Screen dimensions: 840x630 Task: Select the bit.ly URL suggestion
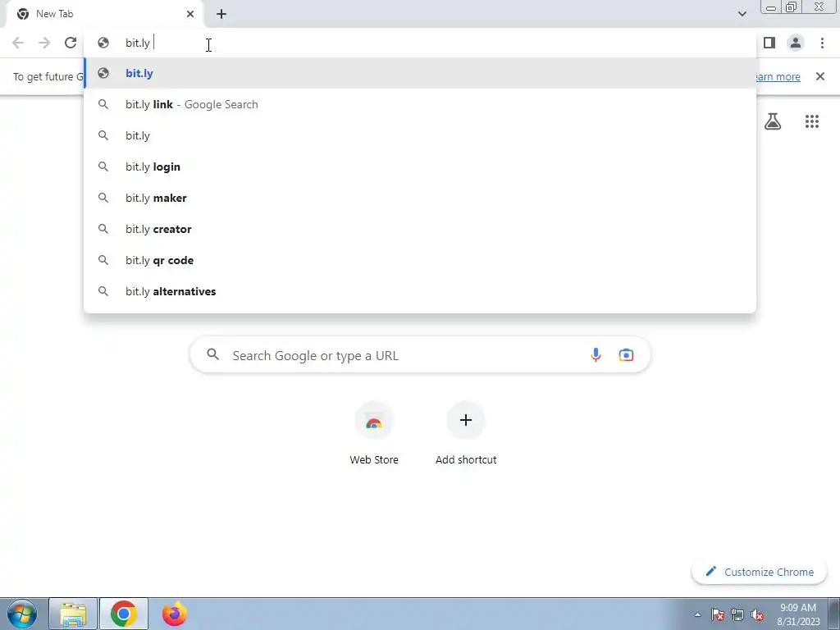click(x=420, y=73)
